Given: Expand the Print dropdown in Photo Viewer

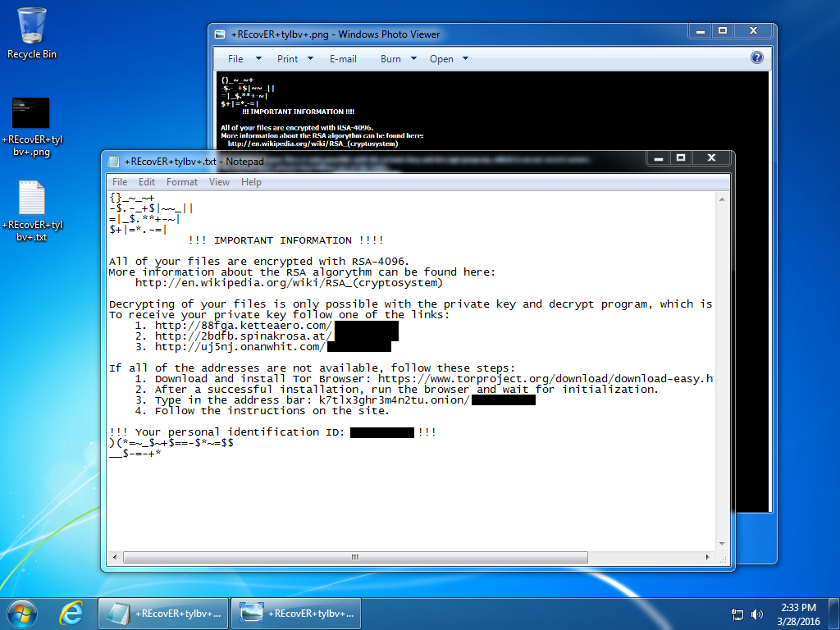Looking at the screenshot, I should point(294,59).
